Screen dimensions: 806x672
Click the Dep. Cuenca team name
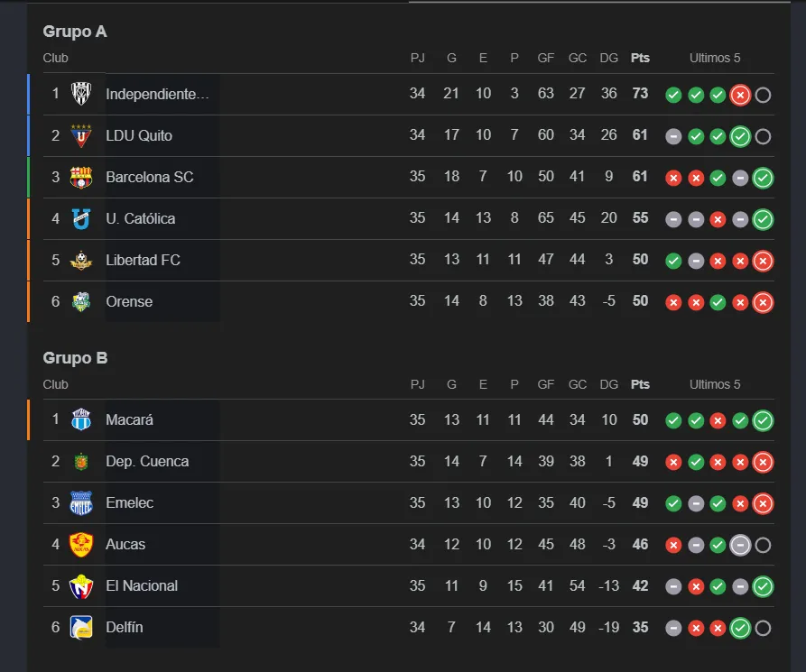point(147,461)
